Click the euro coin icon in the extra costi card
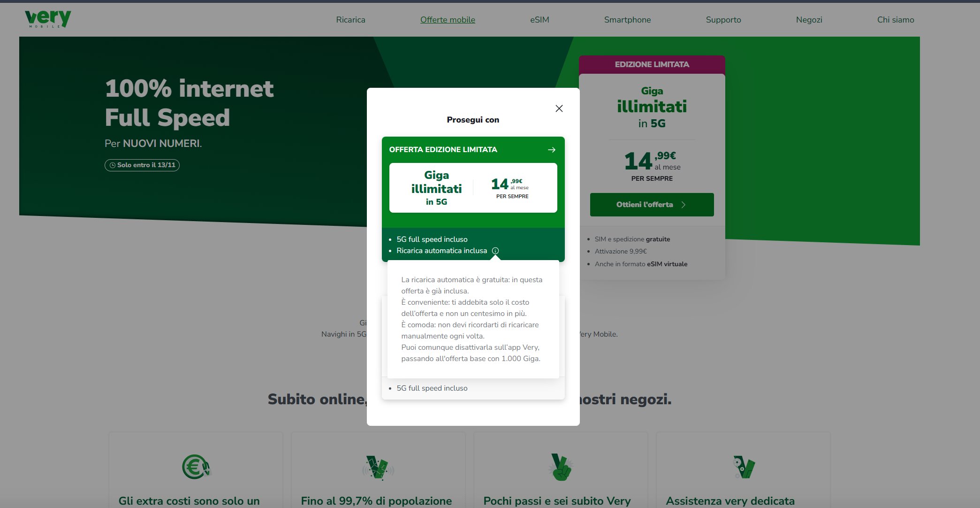 point(196,467)
